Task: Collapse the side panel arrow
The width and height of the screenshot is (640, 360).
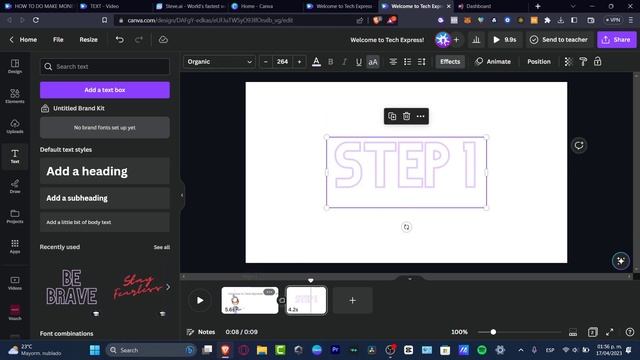Action: point(182,195)
